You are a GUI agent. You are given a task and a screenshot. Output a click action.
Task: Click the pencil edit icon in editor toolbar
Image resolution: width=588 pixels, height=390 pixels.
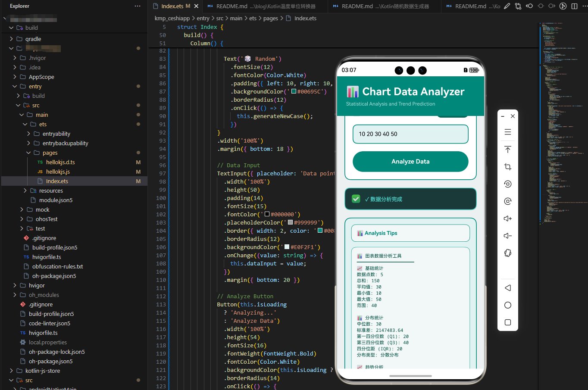click(x=507, y=6)
